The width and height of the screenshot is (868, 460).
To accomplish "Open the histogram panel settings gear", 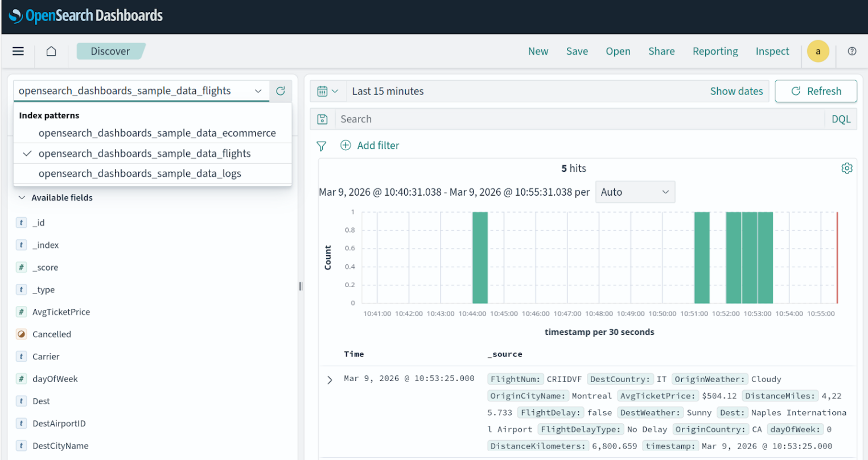I will click(x=847, y=168).
